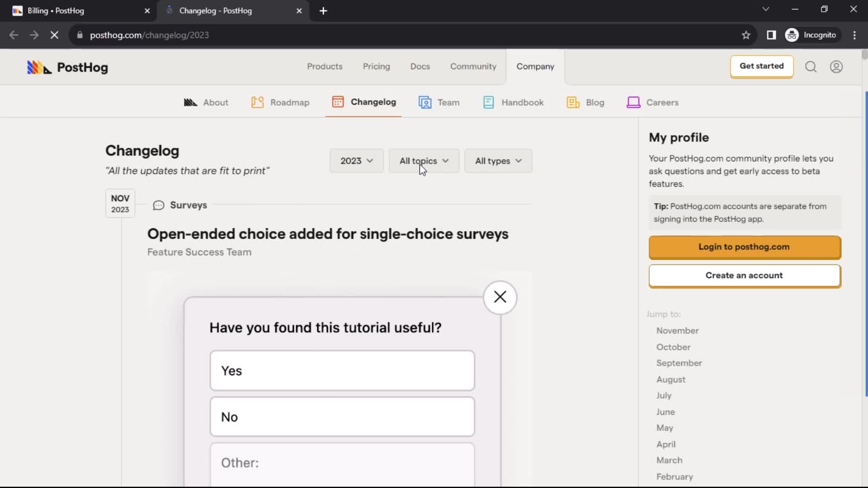Click the PostHog logo
This screenshot has height=488, width=868.
coord(67,67)
